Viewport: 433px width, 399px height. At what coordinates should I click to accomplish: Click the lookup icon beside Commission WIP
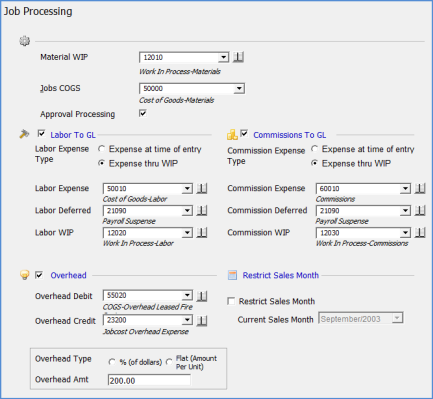[420, 232]
